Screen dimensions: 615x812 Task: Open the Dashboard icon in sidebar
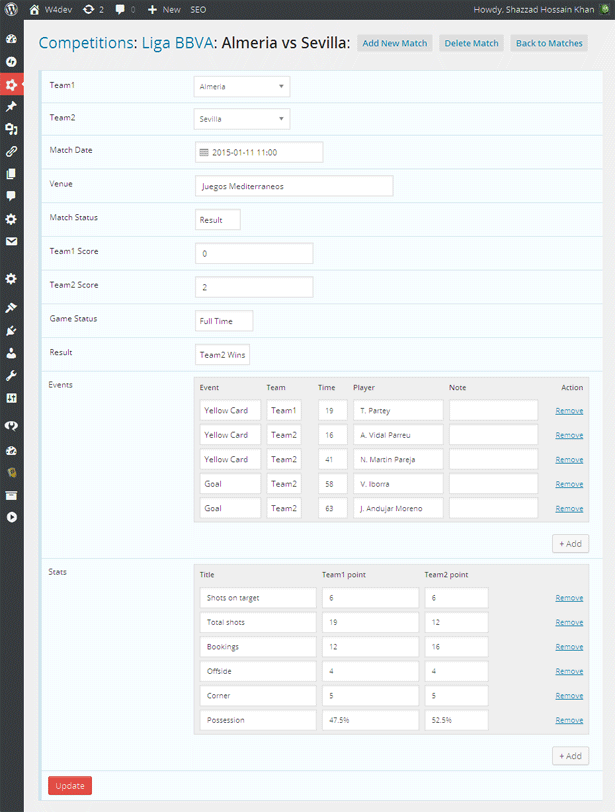[x=11, y=39]
